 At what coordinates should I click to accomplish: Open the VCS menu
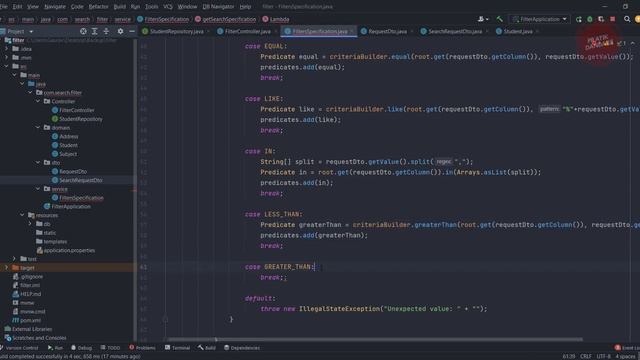pos(168,7)
